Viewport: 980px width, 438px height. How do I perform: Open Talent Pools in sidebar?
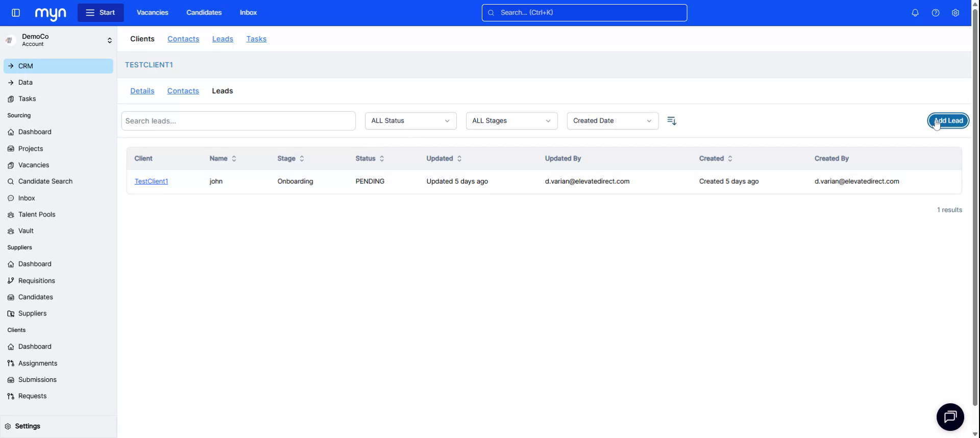point(37,214)
